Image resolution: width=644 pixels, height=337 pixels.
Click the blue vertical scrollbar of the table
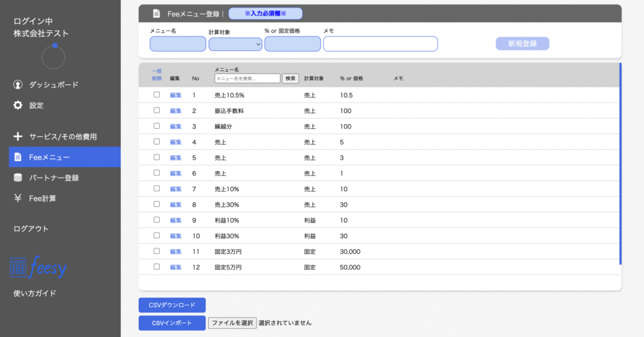(620, 163)
